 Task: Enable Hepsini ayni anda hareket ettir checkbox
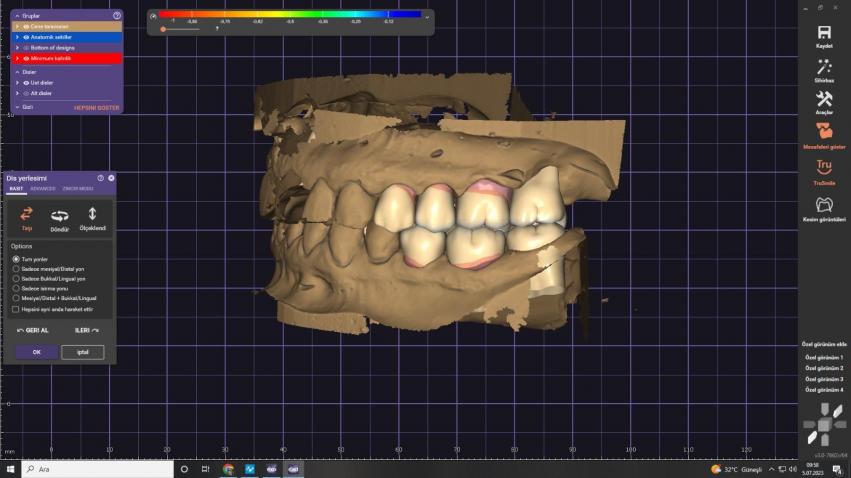16,309
